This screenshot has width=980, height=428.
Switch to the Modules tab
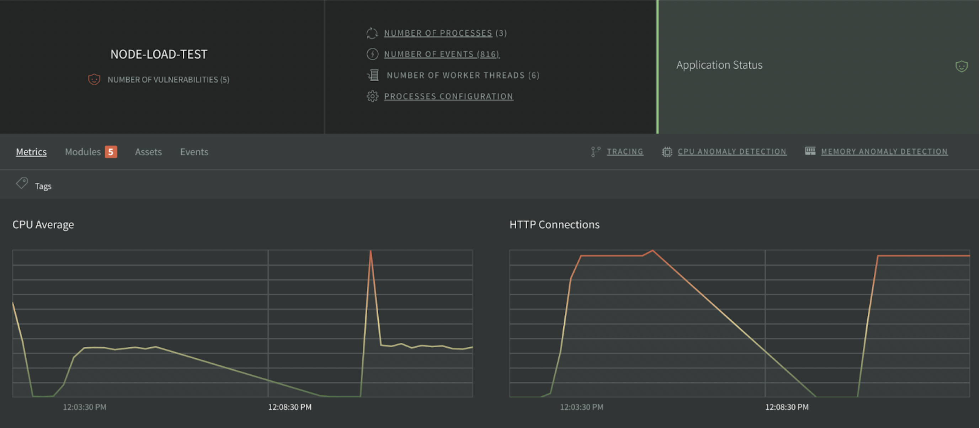(x=83, y=152)
